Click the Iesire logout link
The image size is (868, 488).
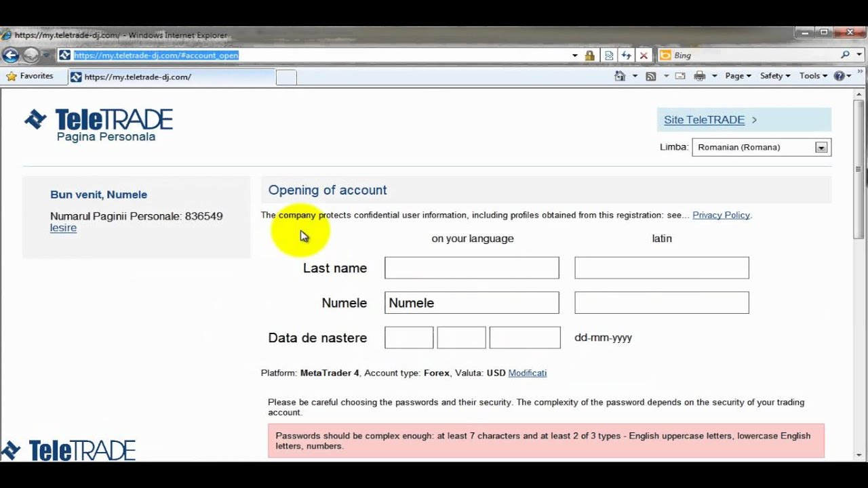pos(63,228)
